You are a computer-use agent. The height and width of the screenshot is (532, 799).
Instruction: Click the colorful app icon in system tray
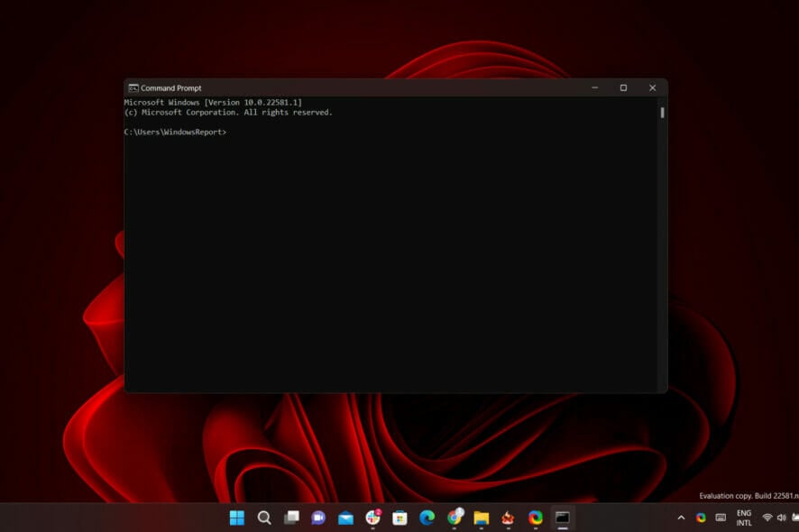click(701, 518)
